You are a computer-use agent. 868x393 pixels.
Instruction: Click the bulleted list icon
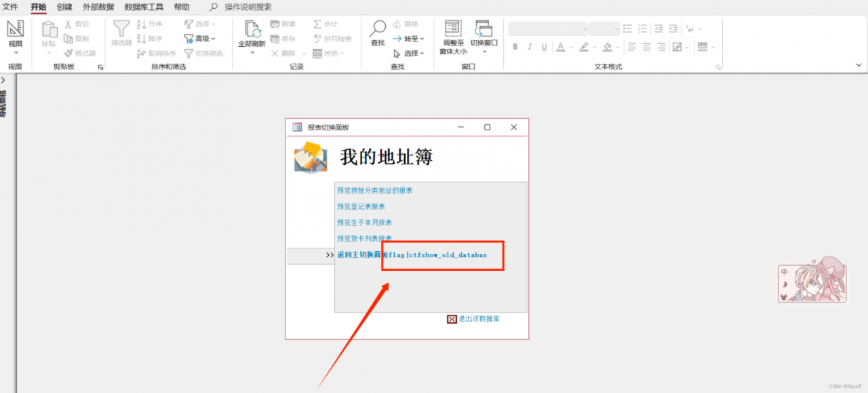(626, 29)
